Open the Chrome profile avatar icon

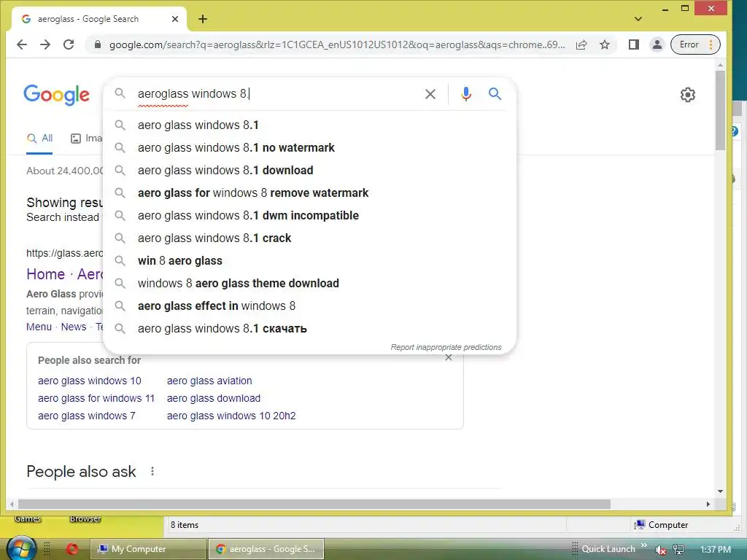tap(657, 44)
